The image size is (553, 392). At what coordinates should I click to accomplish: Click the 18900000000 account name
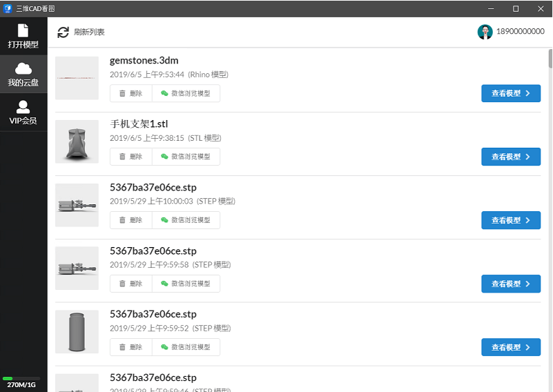point(520,32)
